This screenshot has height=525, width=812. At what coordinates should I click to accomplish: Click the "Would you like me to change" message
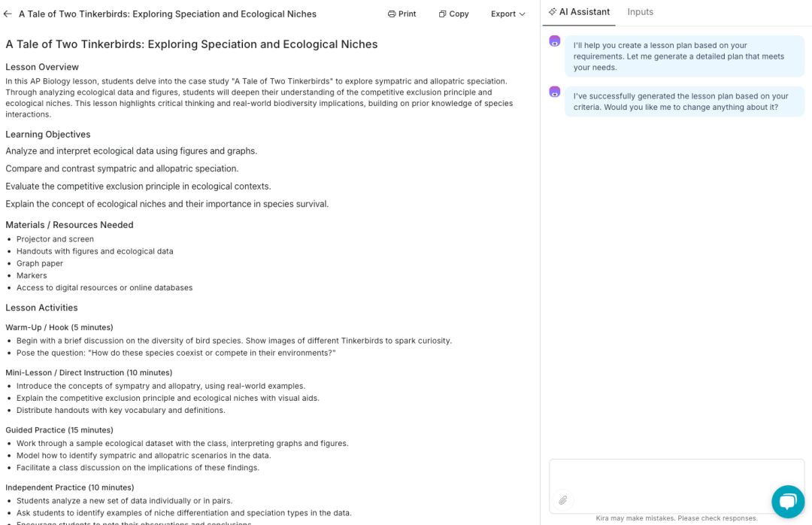tap(684, 102)
